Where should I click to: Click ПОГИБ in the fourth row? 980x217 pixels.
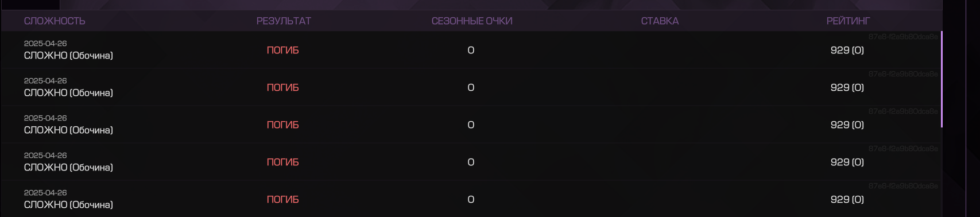point(283,162)
